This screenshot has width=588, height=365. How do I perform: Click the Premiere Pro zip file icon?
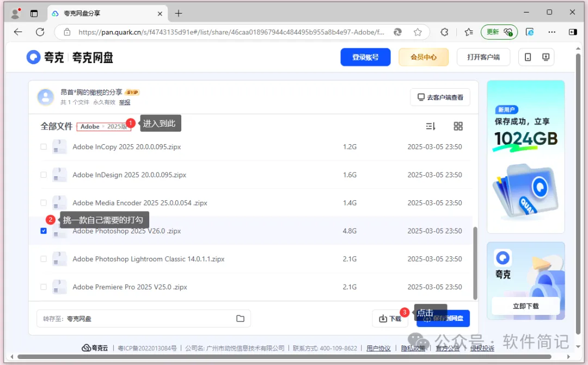(x=59, y=287)
